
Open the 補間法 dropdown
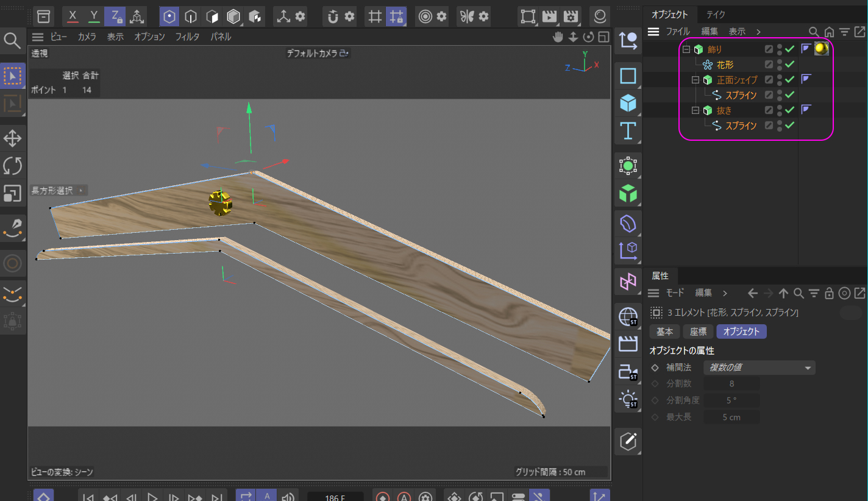(759, 368)
